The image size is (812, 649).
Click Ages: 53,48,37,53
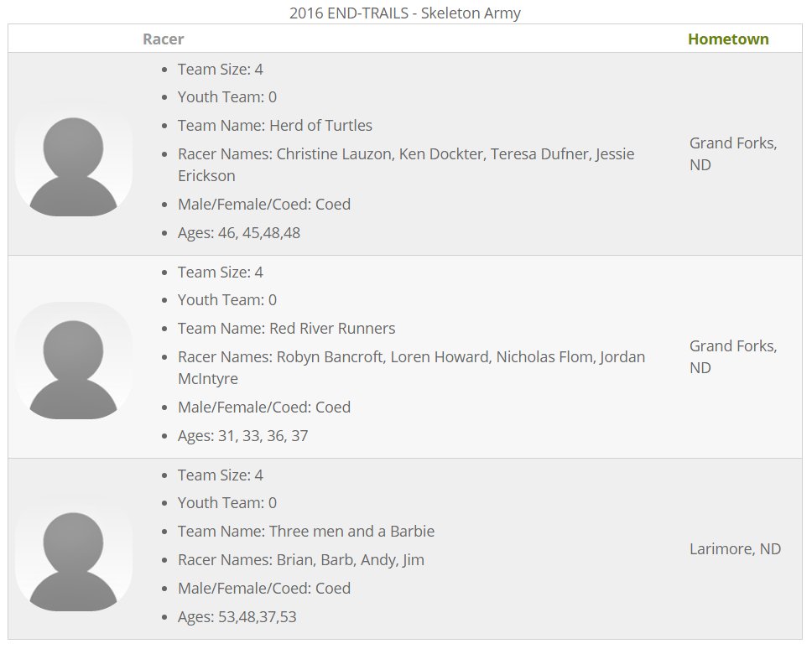(237, 616)
